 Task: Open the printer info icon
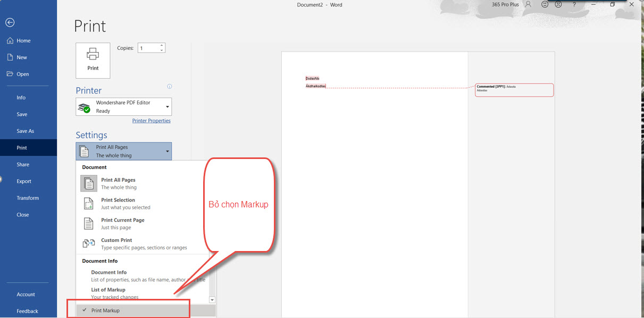click(170, 86)
